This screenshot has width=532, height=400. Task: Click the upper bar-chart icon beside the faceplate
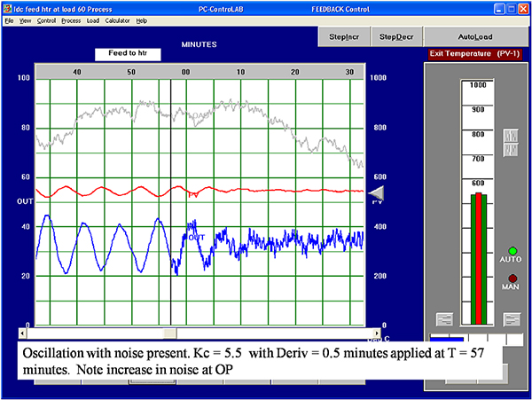[511, 136]
